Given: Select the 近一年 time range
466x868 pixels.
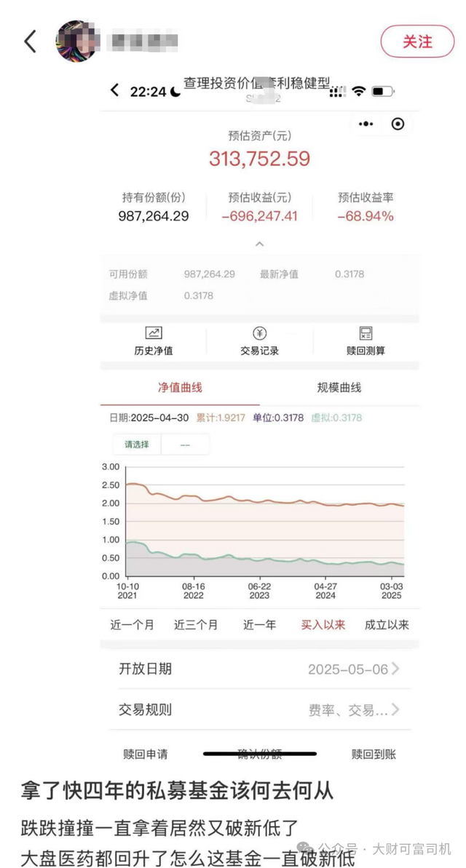Looking at the screenshot, I should click(x=260, y=624).
